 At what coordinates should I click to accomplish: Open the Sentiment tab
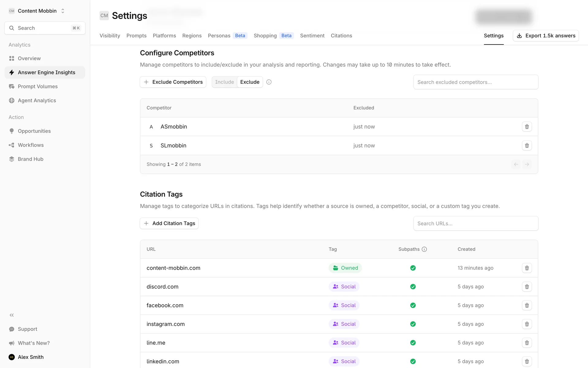click(x=312, y=36)
